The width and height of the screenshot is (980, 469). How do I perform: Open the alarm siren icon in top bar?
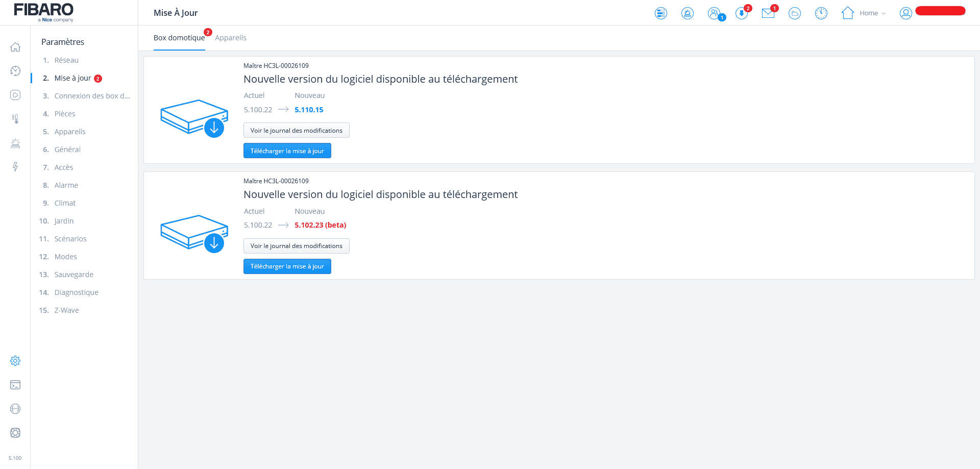coord(688,13)
